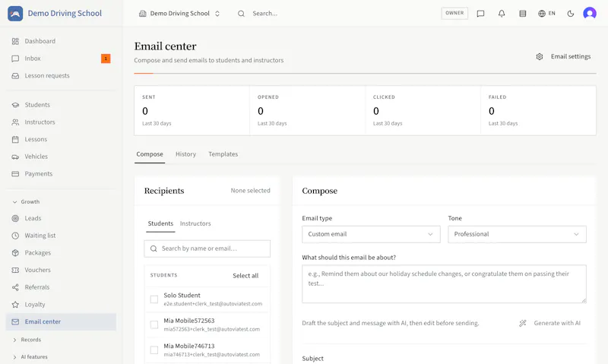Click the Generate with AI wand icon

(x=523, y=323)
